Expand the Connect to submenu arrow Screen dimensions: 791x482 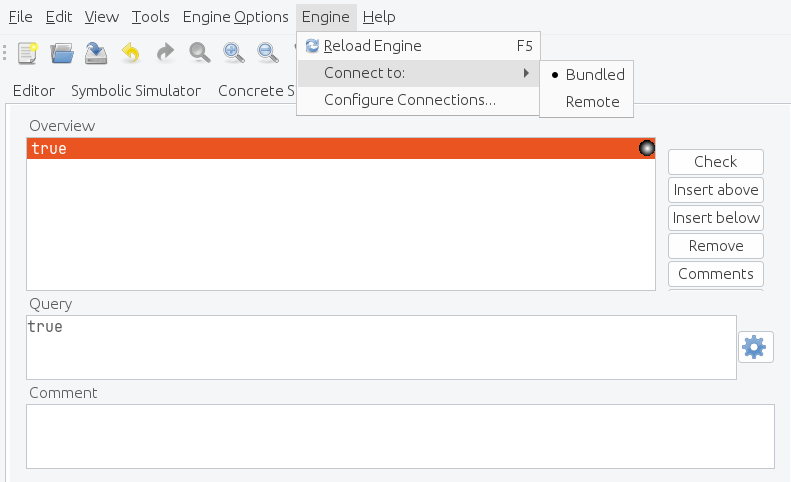click(526, 73)
